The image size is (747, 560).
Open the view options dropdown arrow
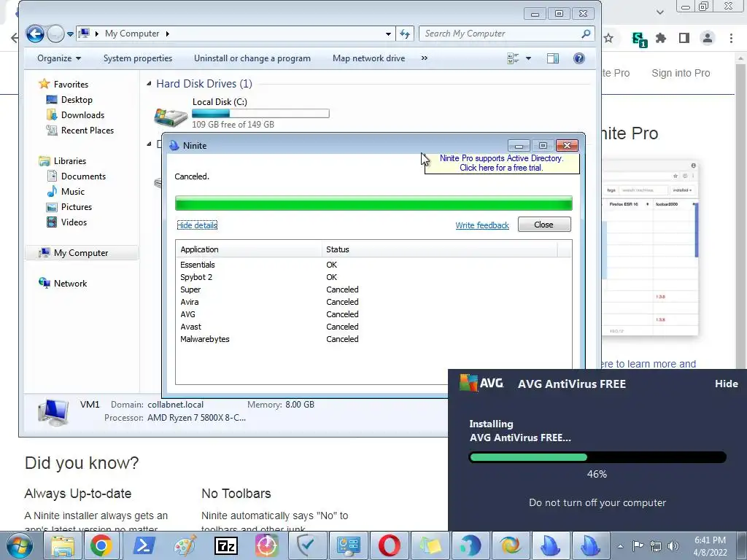point(528,58)
